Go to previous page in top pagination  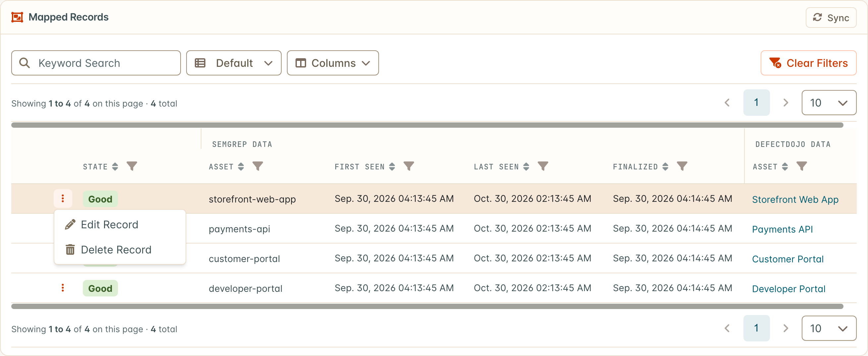pyautogui.click(x=727, y=103)
